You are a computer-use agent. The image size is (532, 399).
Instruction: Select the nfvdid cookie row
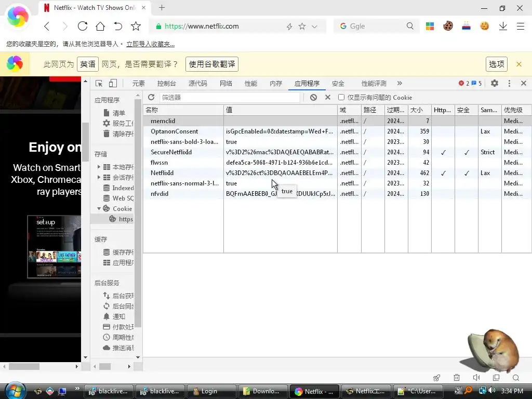pyautogui.click(x=337, y=194)
